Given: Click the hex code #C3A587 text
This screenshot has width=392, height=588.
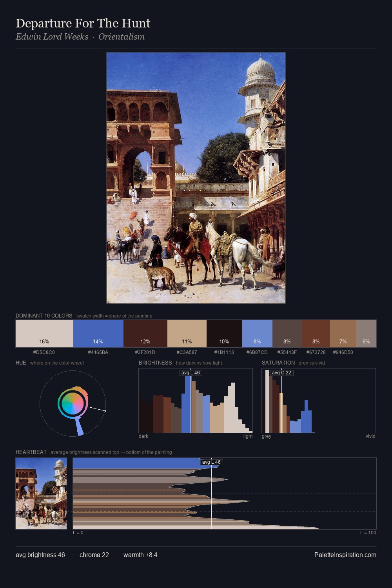Looking at the screenshot, I should click(x=187, y=352).
